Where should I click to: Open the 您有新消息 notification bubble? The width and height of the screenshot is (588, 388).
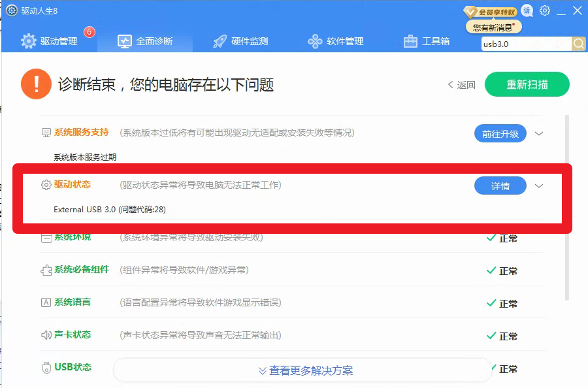(x=493, y=27)
